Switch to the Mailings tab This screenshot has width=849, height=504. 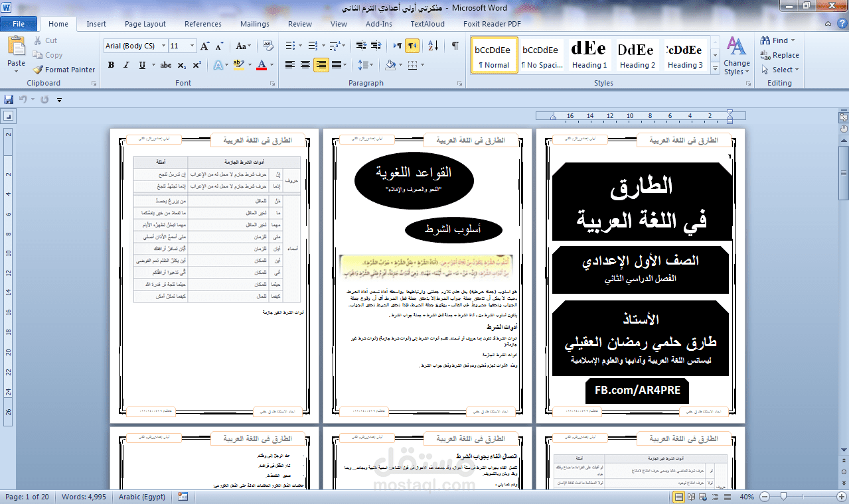pos(255,24)
